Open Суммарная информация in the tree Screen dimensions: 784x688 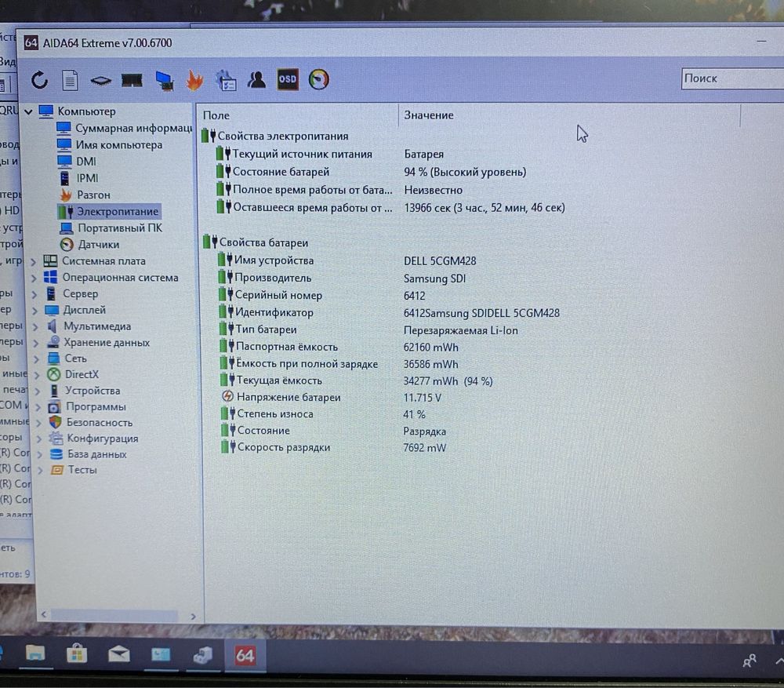133,128
